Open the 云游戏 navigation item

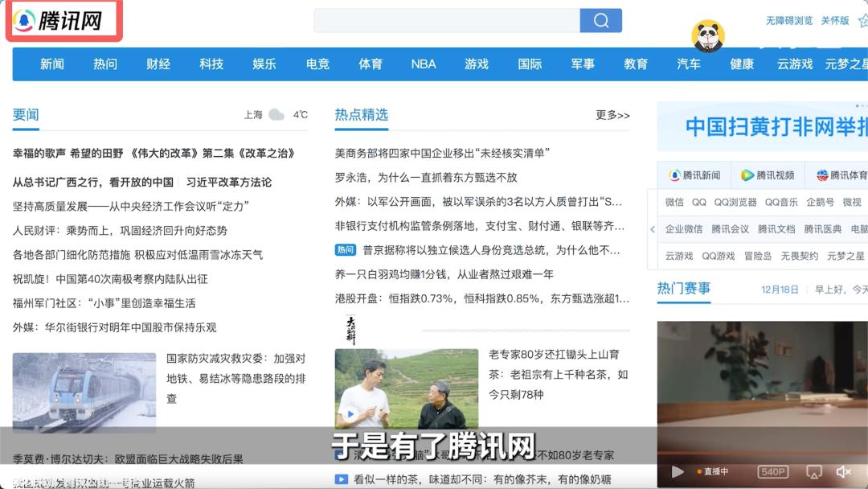click(x=795, y=64)
